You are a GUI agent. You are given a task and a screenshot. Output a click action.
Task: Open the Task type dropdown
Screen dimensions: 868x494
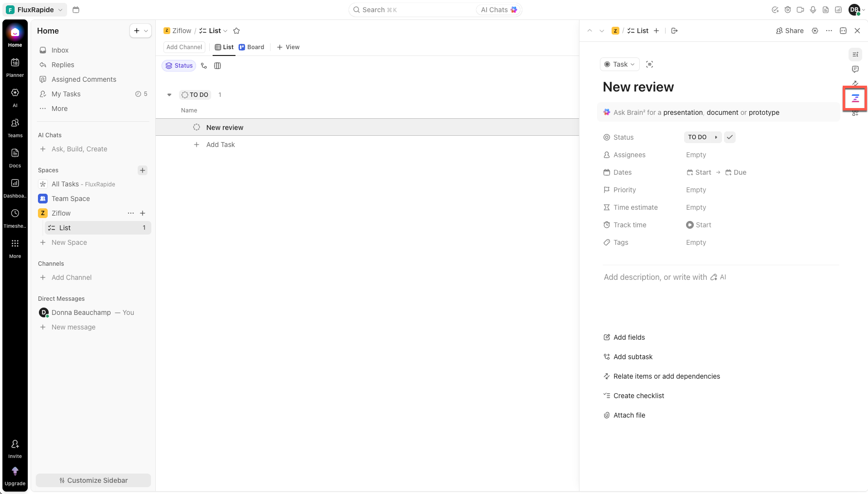tap(620, 64)
